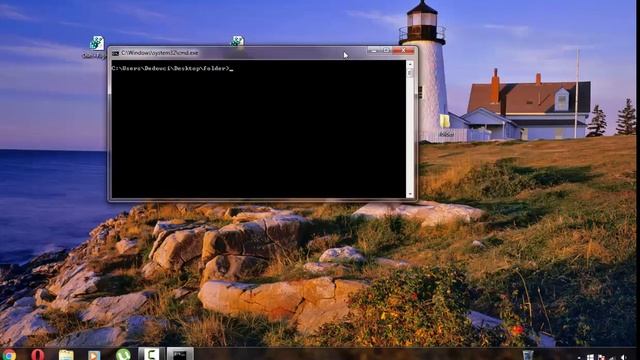Minimize the cmd.exe window
The image size is (640, 360).
pyautogui.click(x=373, y=50)
